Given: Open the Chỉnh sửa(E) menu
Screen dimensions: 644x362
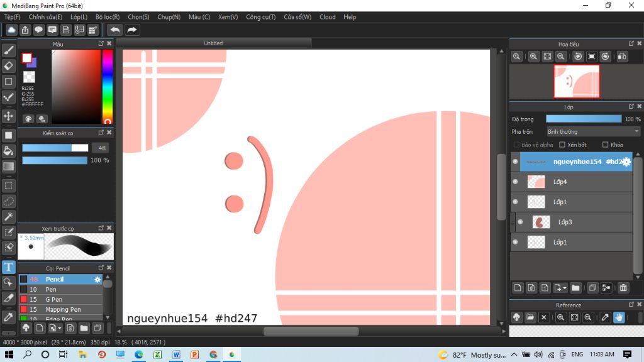Looking at the screenshot, I should pyautogui.click(x=45, y=17).
